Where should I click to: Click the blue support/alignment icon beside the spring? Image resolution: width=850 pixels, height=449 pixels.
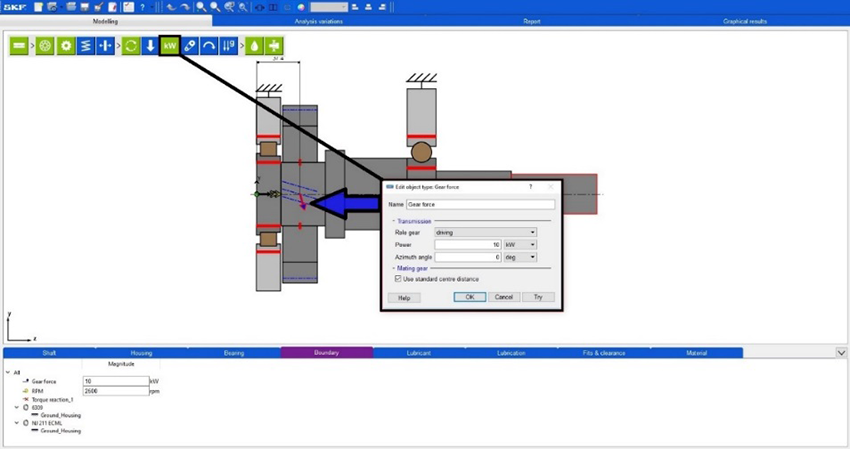tap(105, 46)
